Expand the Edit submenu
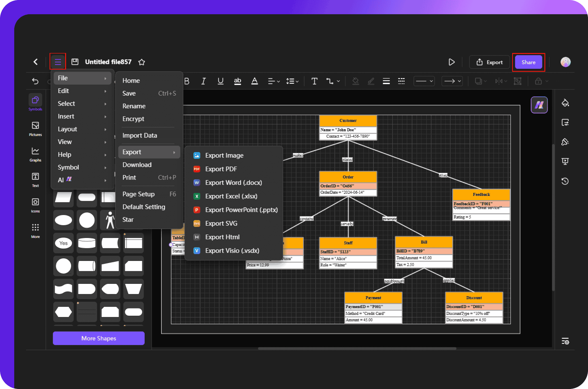Screen dimensions: 588x389 tap(82, 91)
